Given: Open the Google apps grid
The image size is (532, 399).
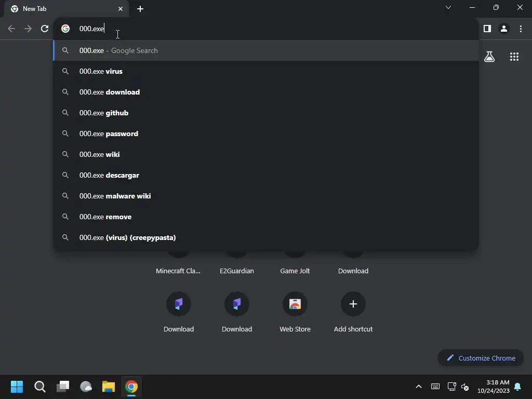Looking at the screenshot, I should tap(514, 56).
